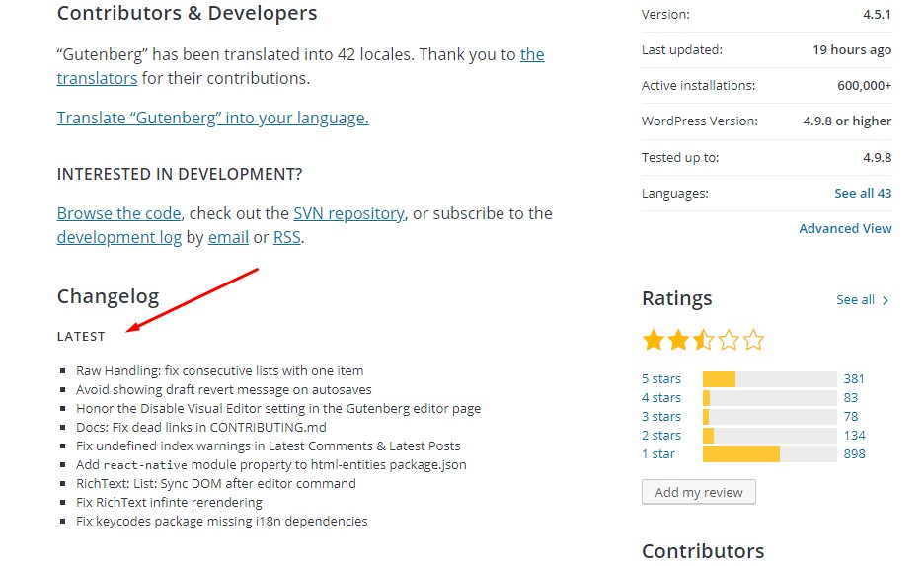
Task: Click the star rating icons
Action: point(703,340)
